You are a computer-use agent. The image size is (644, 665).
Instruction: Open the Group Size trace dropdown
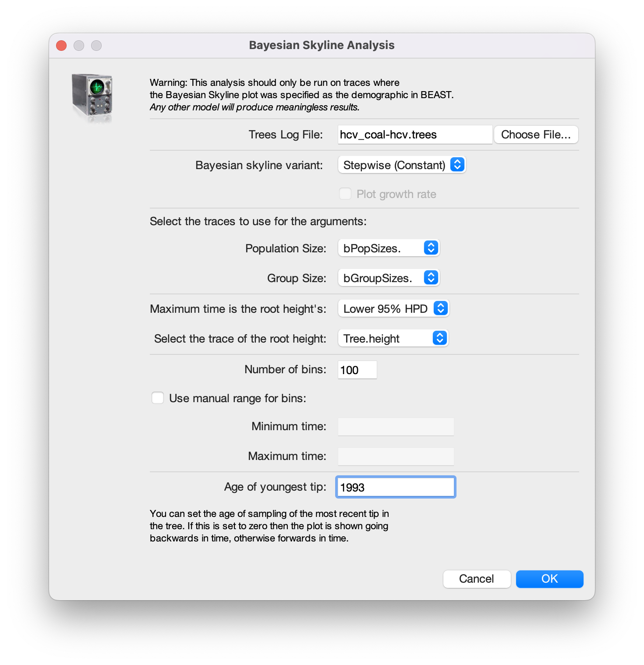coord(388,278)
